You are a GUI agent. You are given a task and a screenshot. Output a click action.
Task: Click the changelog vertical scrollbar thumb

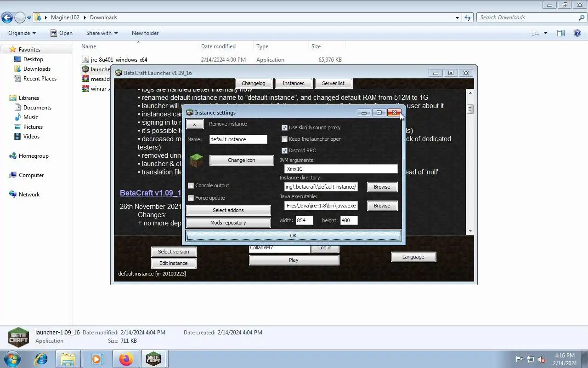pos(470,109)
